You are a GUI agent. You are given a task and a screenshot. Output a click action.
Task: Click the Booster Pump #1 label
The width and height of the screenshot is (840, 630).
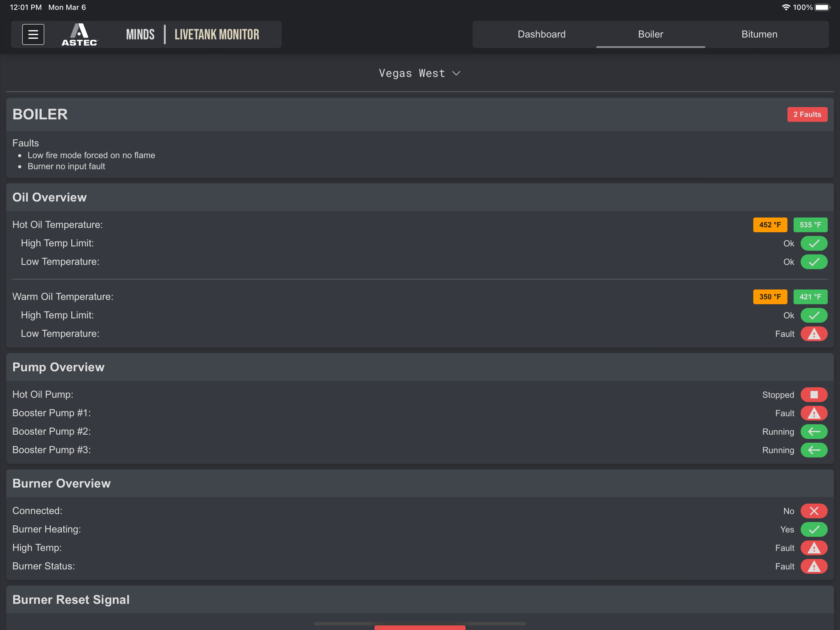point(52,413)
